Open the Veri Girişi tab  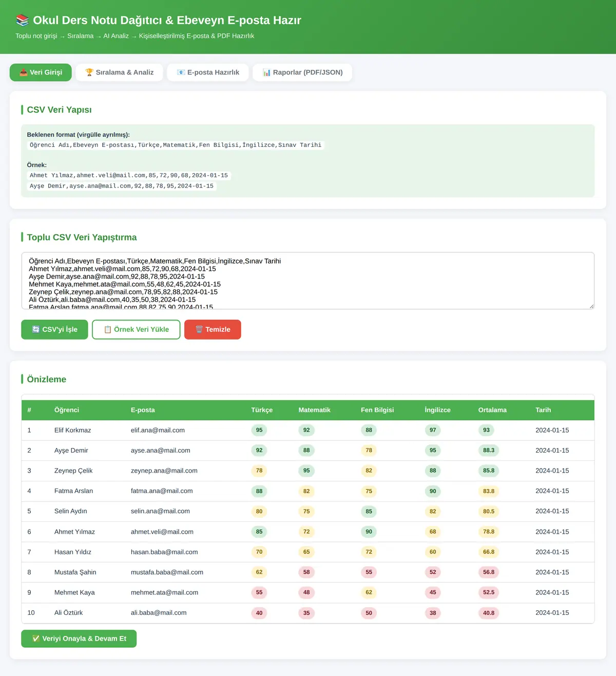pyautogui.click(x=41, y=72)
